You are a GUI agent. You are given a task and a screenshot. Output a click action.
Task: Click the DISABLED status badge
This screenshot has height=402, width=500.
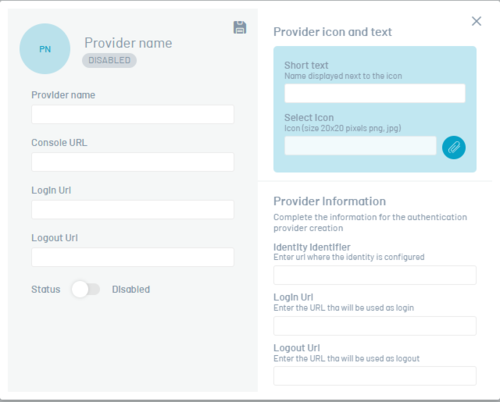click(109, 60)
